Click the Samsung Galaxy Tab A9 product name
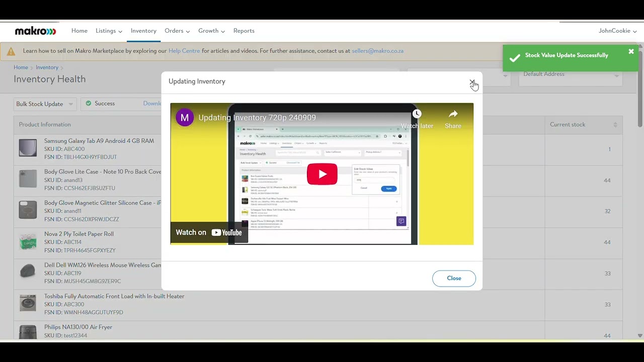The width and height of the screenshot is (644, 362). tap(99, 141)
